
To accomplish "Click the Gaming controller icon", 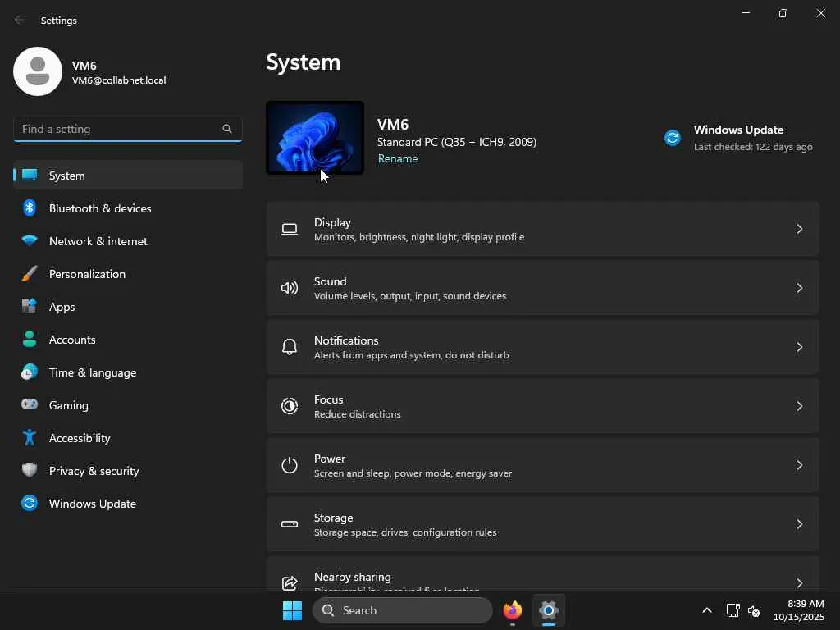I will click(30, 405).
